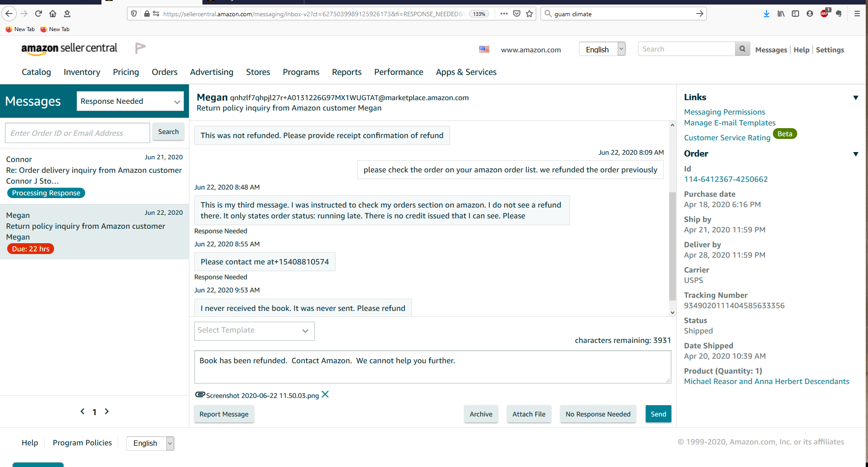Viewport: 868px width, 467px height.
Task: Open the Messaging Permissions link
Action: coord(724,112)
